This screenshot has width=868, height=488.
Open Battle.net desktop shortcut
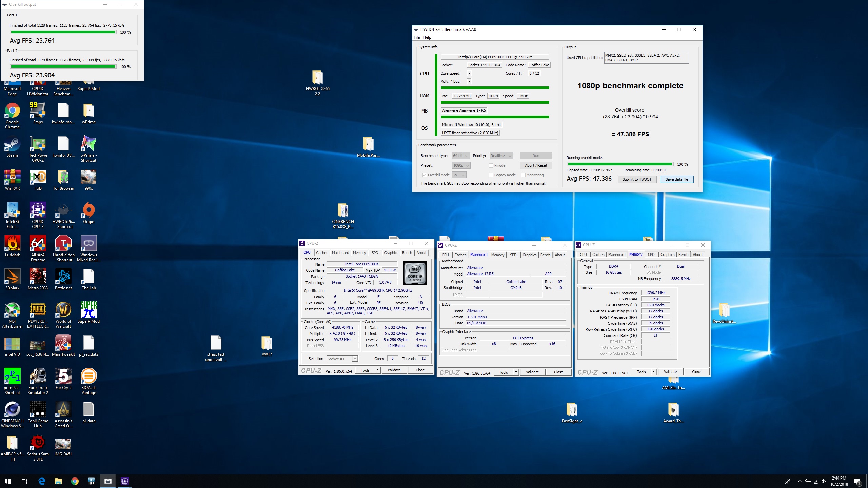point(63,280)
